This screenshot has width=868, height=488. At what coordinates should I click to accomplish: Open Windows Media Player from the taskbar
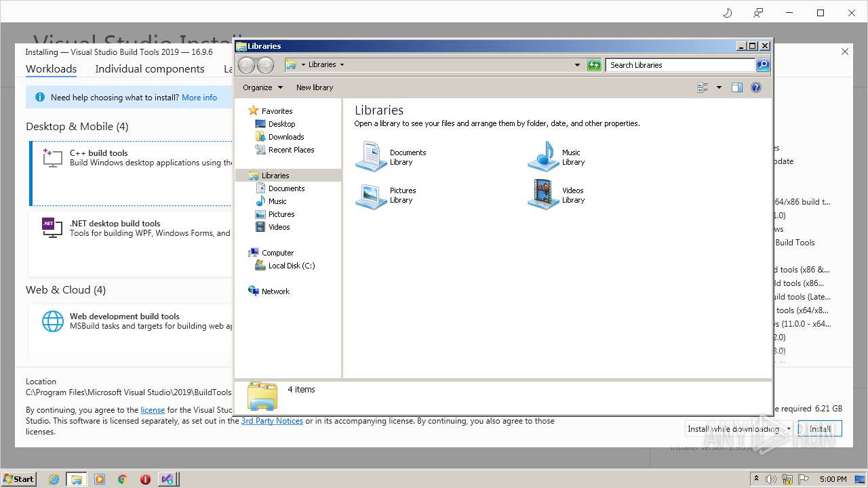[100, 479]
